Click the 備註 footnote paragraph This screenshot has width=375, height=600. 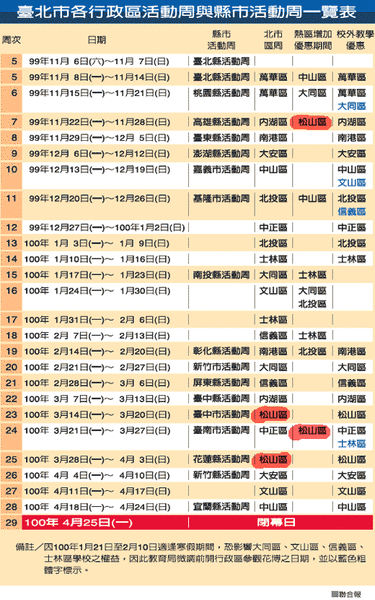[x=191, y=558]
